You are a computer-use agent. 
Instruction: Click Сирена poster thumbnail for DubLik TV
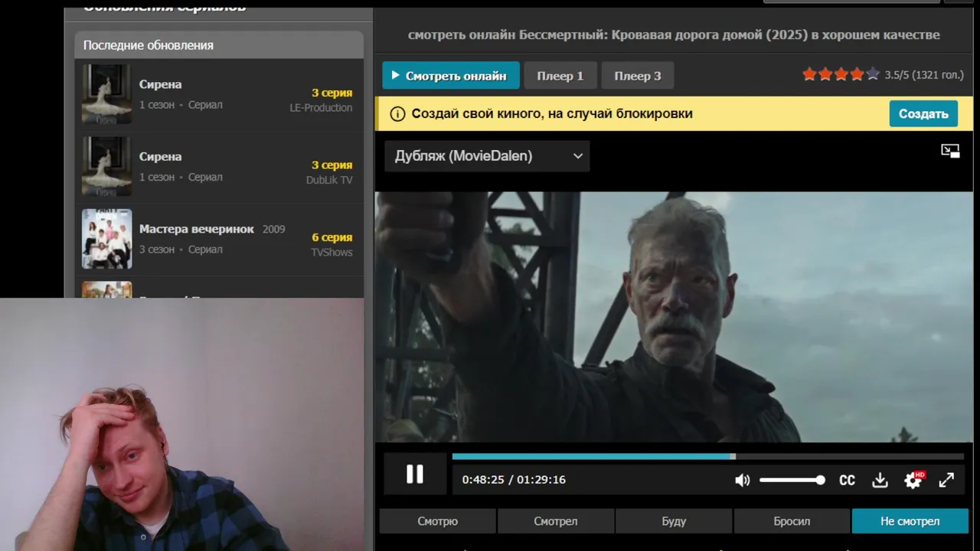106,166
